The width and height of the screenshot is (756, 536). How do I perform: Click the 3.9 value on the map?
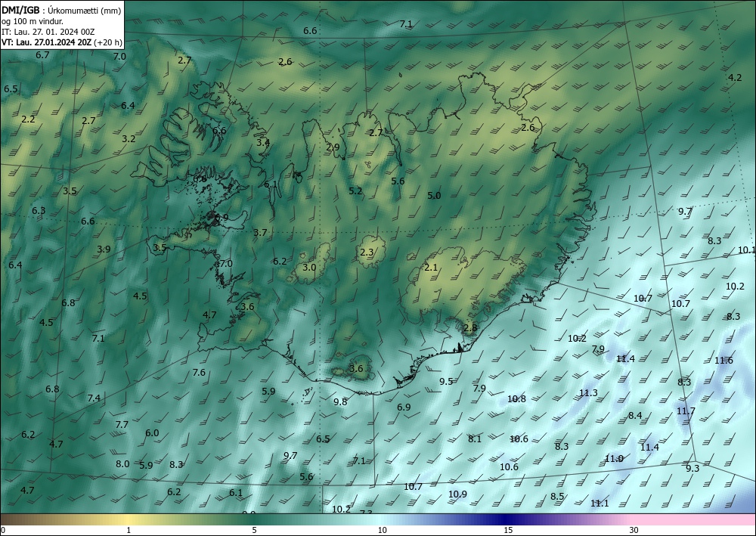[104, 249]
